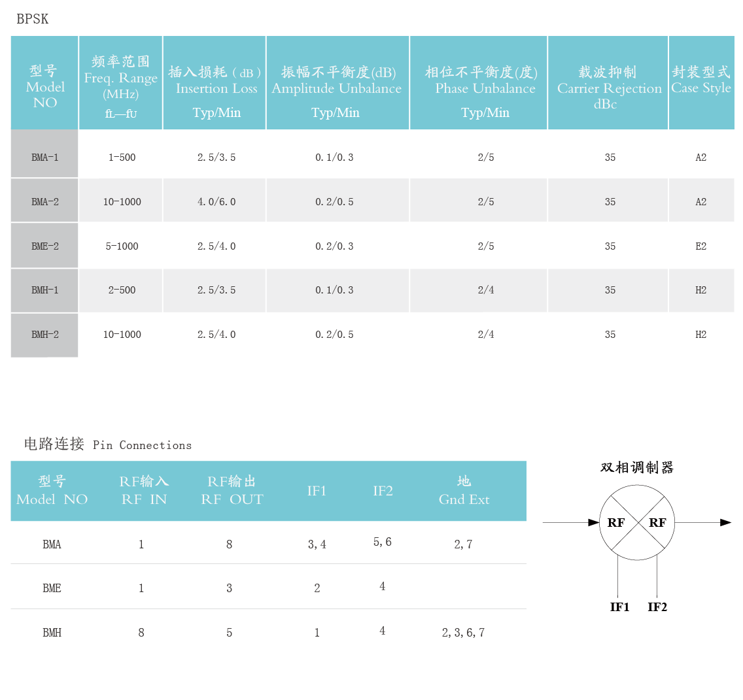The image size is (743, 700).
Task: Click the IF1 label under the modulator diagram
Action: 619,607
